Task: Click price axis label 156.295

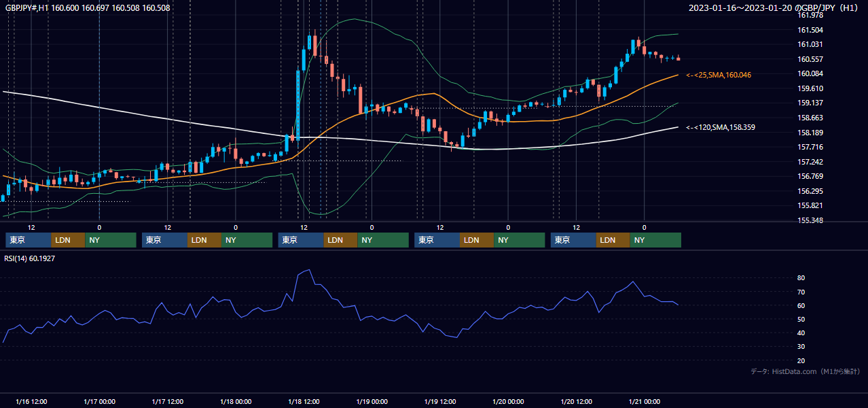Action: coord(810,191)
